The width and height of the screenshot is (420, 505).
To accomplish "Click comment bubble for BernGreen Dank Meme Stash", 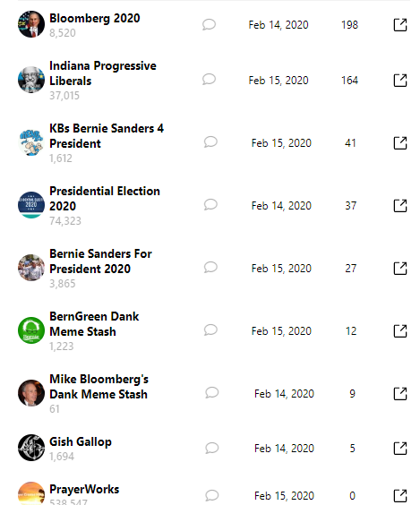I will pos(210,330).
